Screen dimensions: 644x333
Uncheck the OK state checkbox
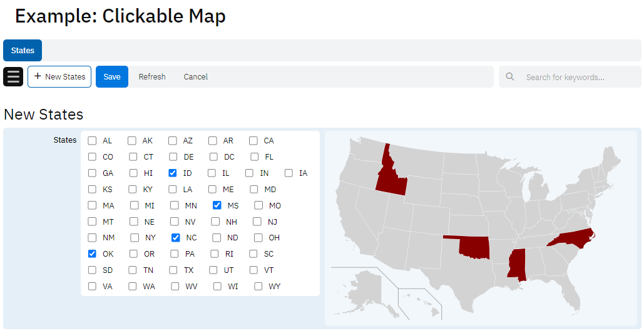click(92, 254)
